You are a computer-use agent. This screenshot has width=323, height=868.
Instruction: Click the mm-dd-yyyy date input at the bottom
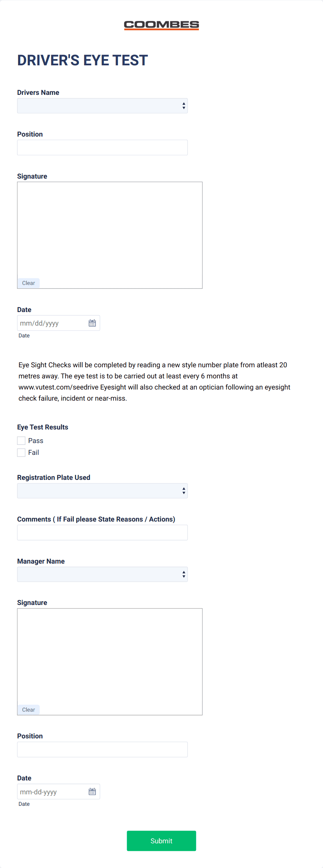[49, 791]
